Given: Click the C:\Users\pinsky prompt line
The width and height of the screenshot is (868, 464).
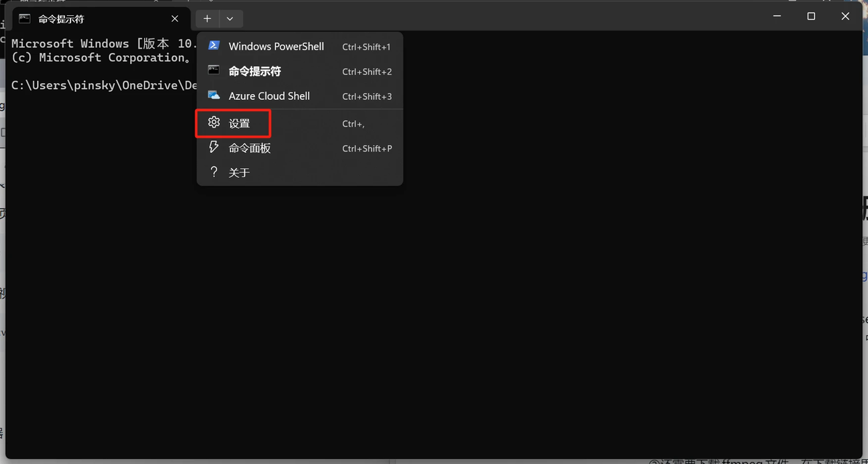Looking at the screenshot, I should tap(104, 85).
